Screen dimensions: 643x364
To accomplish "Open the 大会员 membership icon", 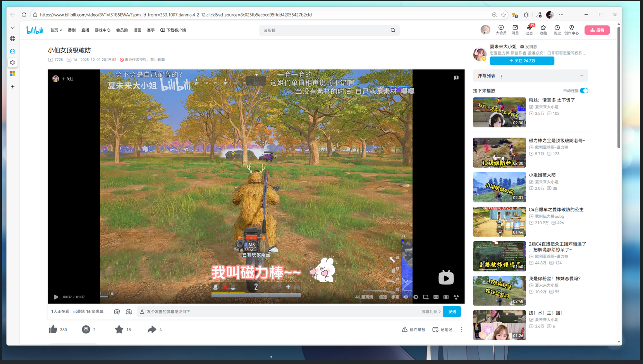I will click(x=501, y=30).
